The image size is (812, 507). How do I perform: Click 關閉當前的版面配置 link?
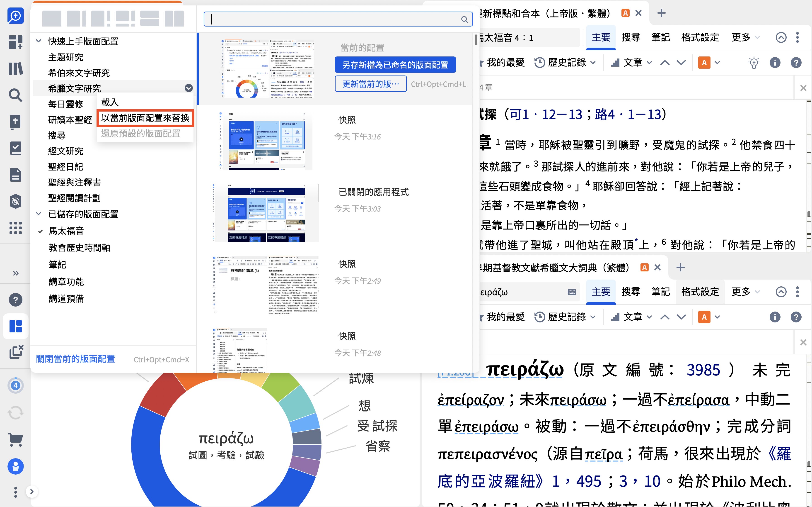(x=75, y=359)
